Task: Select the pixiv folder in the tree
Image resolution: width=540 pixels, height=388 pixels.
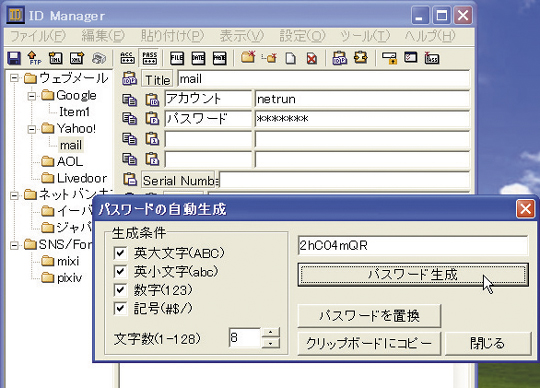Action: point(69,278)
